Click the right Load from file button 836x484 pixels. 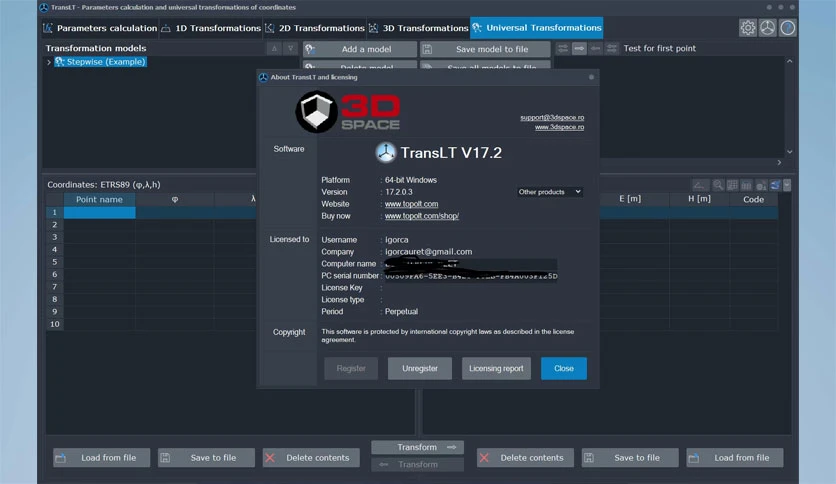(735, 458)
